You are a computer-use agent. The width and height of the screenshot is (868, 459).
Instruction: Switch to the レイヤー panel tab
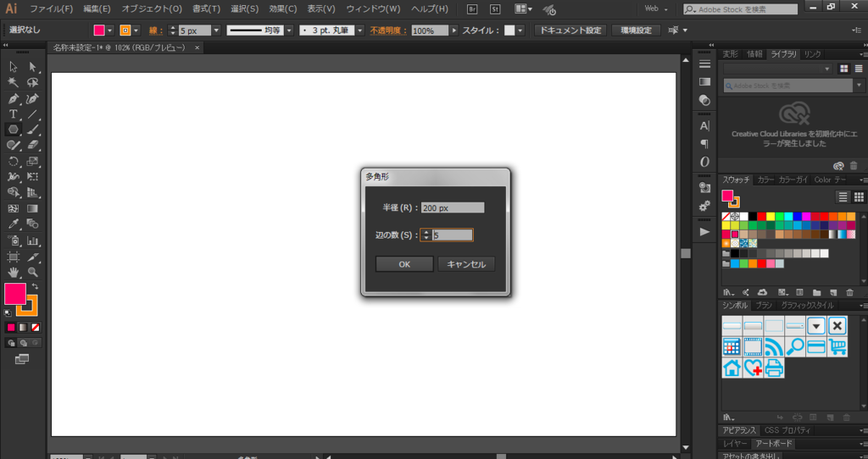point(735,444)
